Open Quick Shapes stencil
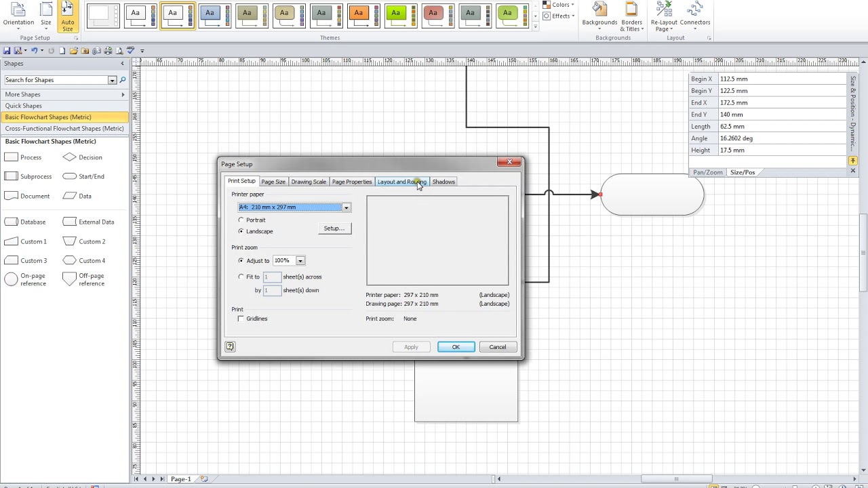Image resolution: width=868 pixels, height=488 pixels. [64, 106]
